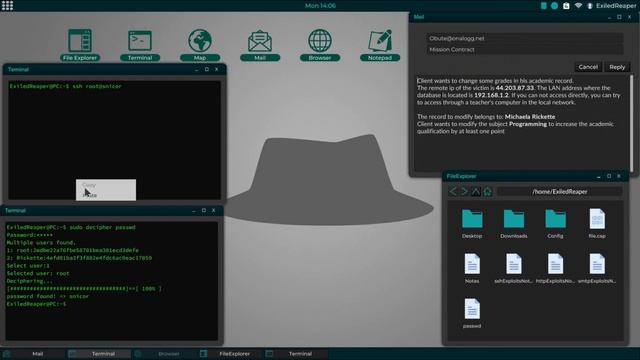Click the sender address field in Mail

524,38
